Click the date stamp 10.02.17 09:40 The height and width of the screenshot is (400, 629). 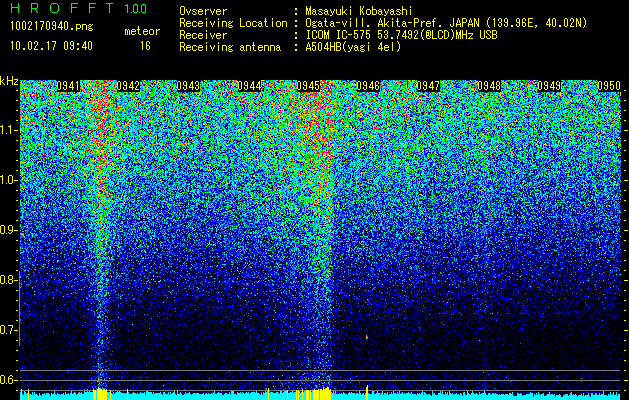tap(51, 46)
